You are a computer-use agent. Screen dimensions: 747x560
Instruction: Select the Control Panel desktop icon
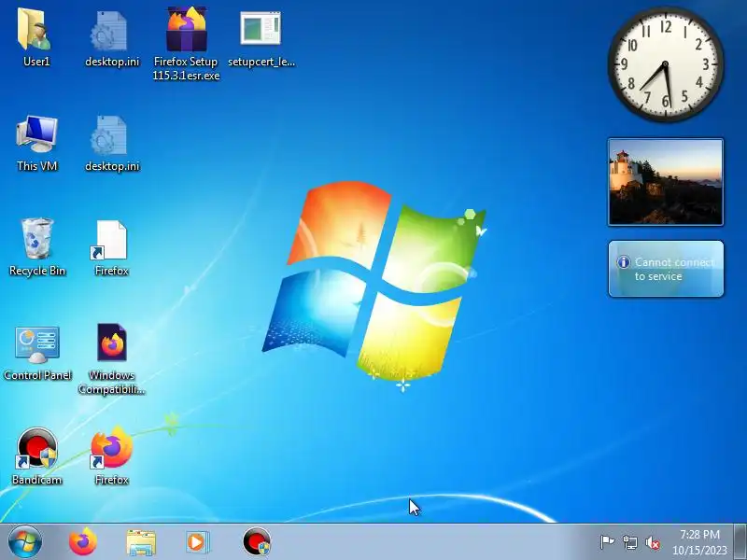pyautogui.click(x=37, y=343)
